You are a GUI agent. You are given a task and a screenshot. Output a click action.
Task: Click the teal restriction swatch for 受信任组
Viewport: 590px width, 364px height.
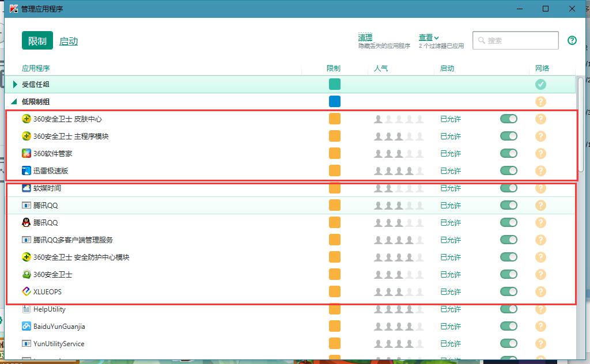[335, 84]
